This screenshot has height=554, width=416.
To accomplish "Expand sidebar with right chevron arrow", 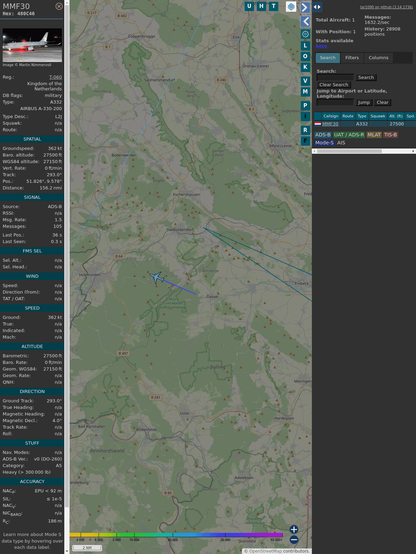I will 305,7.
